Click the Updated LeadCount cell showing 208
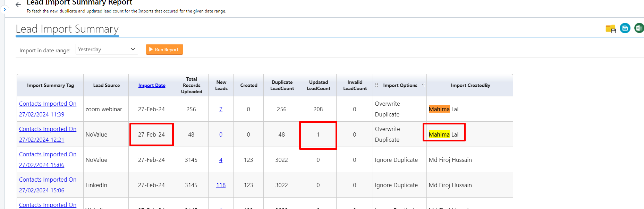This screenshot has width=644, height=209. [318, 109]
